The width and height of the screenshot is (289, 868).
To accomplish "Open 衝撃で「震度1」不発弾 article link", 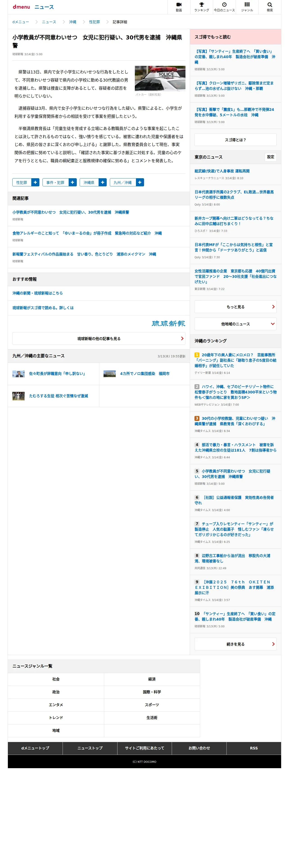I will [234, 112].
